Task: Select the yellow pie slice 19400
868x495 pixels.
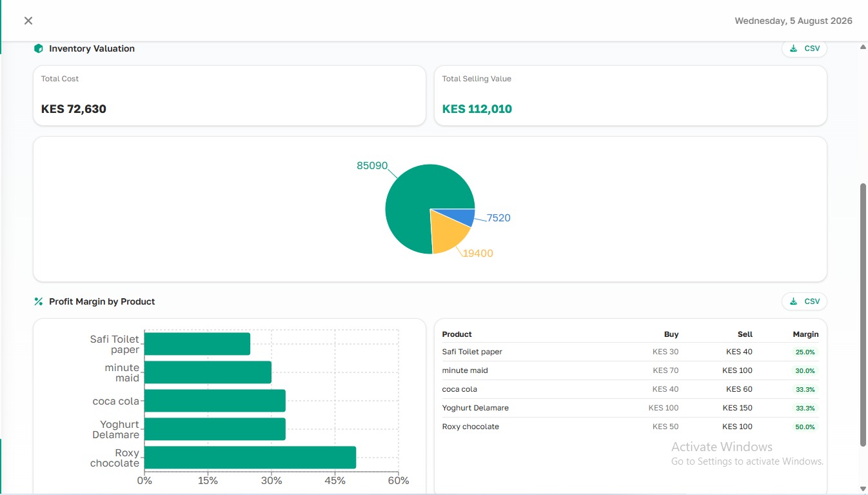Action: tap(448, 234)
